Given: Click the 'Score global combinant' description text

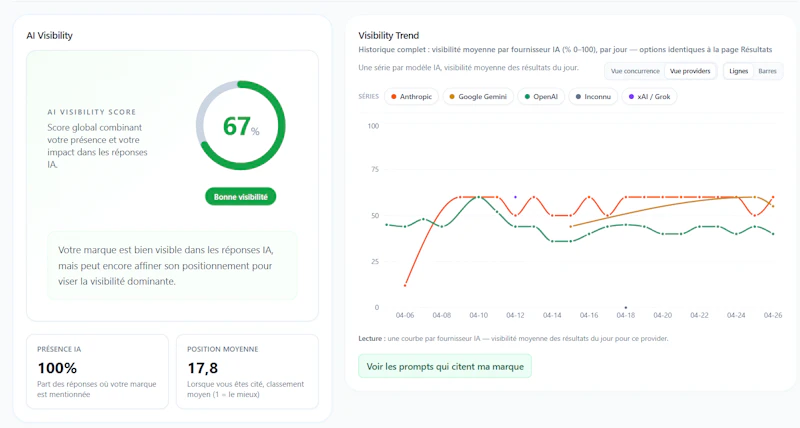Looking at the screenshot, I should 97,146.
